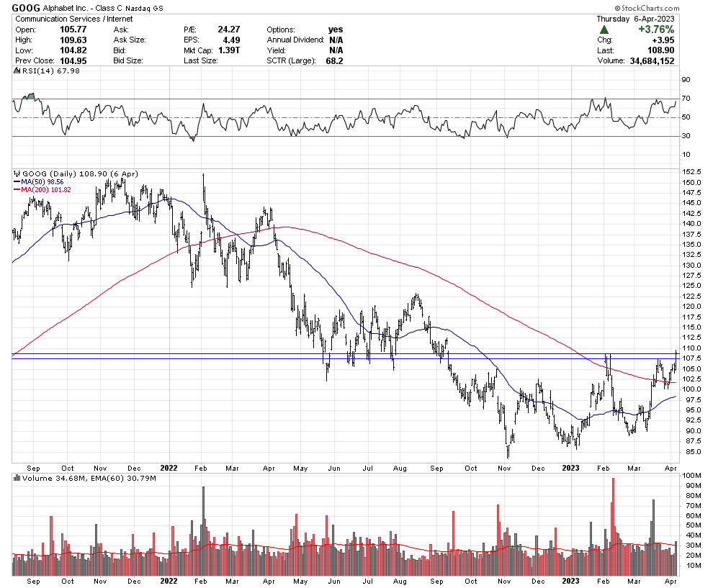Click the High value 109.63
713x588 pixels.
pos(73,40)
